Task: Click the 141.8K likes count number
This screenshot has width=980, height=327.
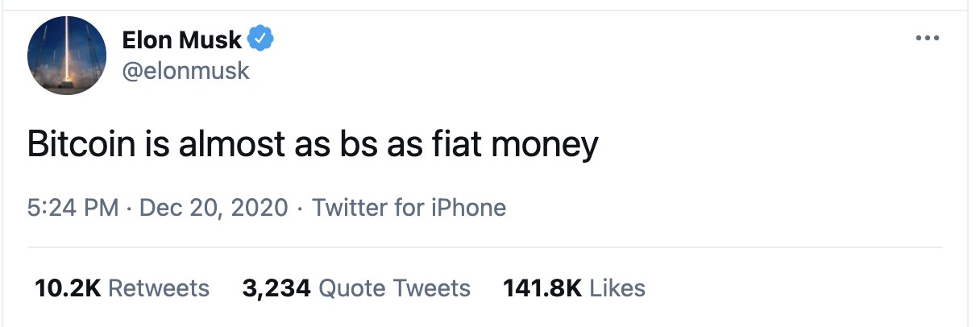Action: pyautogui.click(x=542, y=288)
